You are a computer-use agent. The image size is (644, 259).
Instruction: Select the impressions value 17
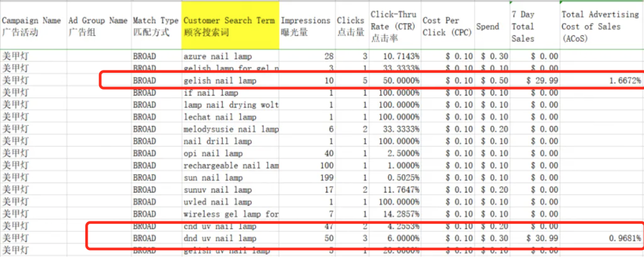pyautogui.click(x=307, y=190)
